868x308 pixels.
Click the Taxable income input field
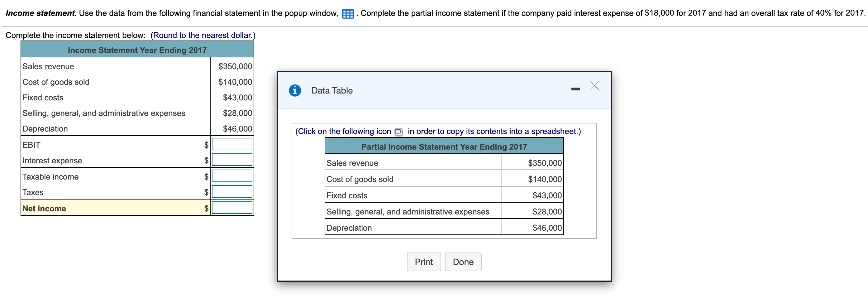(232, 176)
